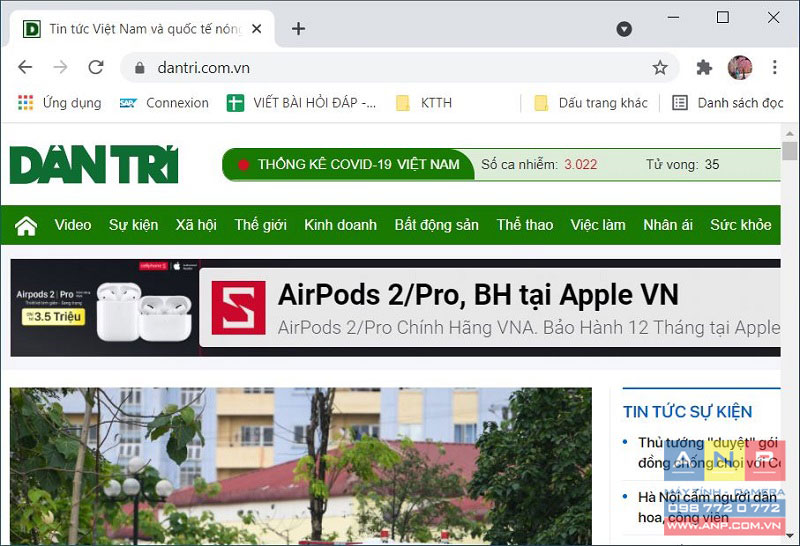Click the home icon in green menu

coord(26,225)
